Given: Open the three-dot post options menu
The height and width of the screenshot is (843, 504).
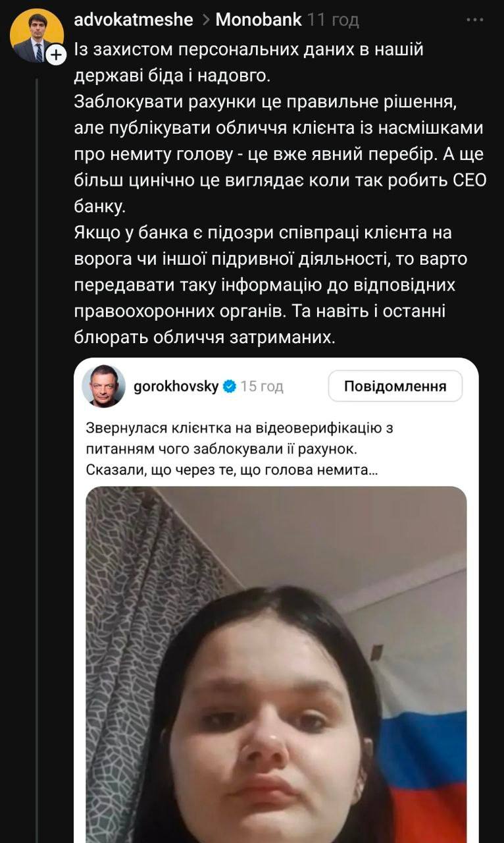Looking at the screenshot, I should point(475,20).
